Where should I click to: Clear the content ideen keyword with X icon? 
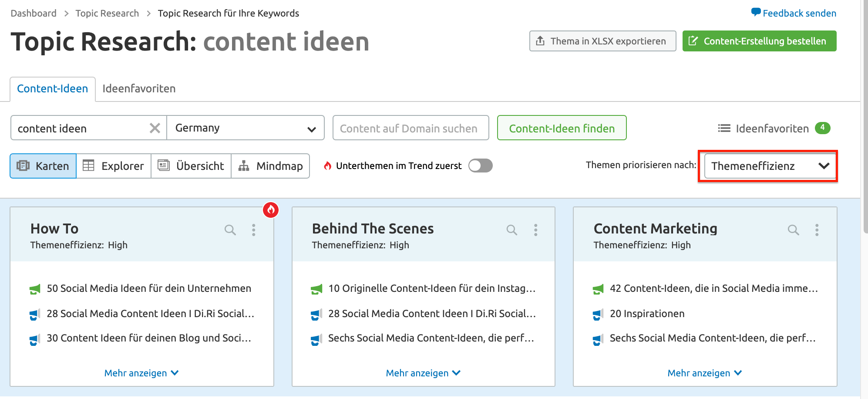[x=155, y=128]
